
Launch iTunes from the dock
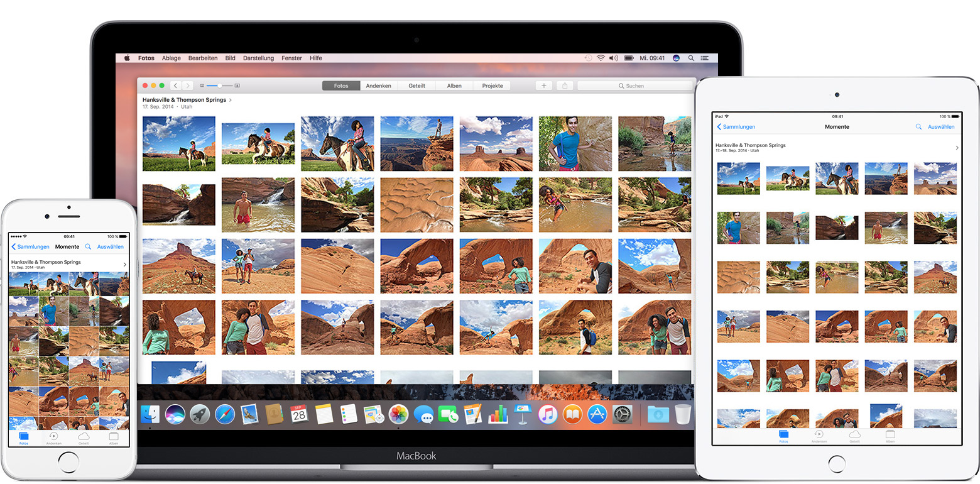pyautogui.click(x=547, y=414)
